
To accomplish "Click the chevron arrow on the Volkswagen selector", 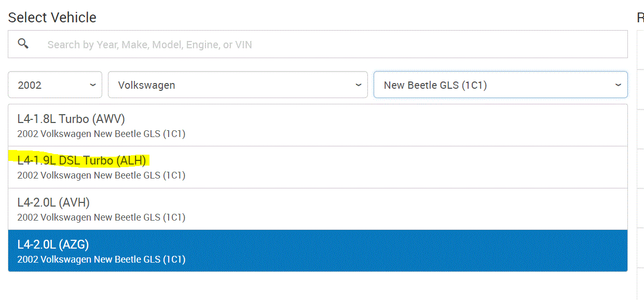I will coord(358,85).
